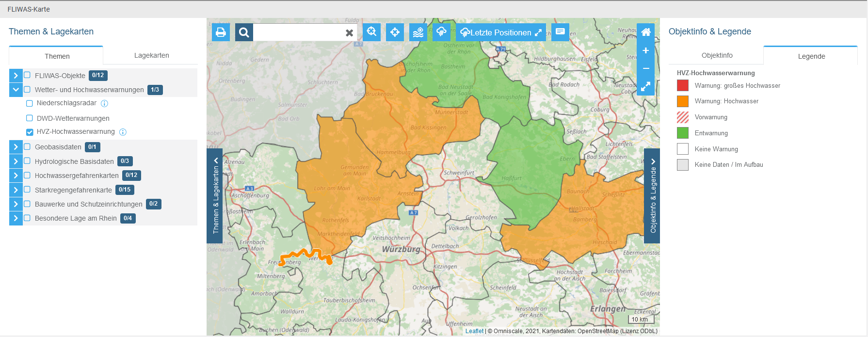
Task: Switch to the Lagekarten tab
Action: [151, 55]
